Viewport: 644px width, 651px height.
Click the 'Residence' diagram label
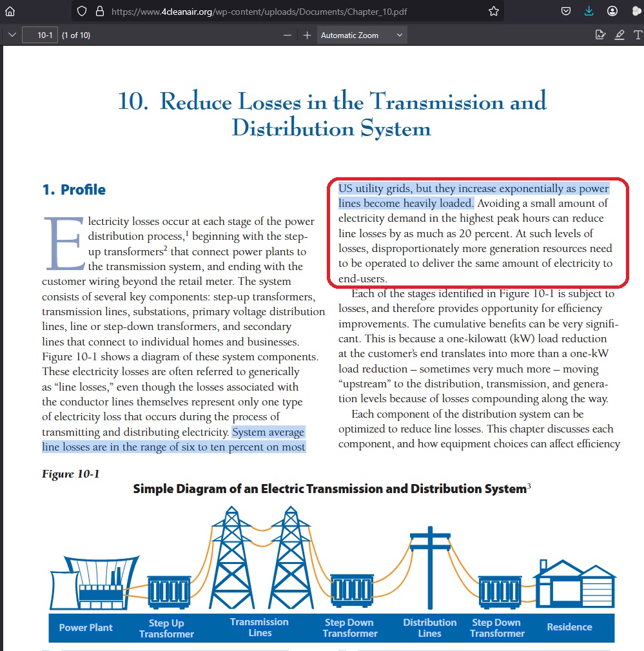[x=569, y=627]
